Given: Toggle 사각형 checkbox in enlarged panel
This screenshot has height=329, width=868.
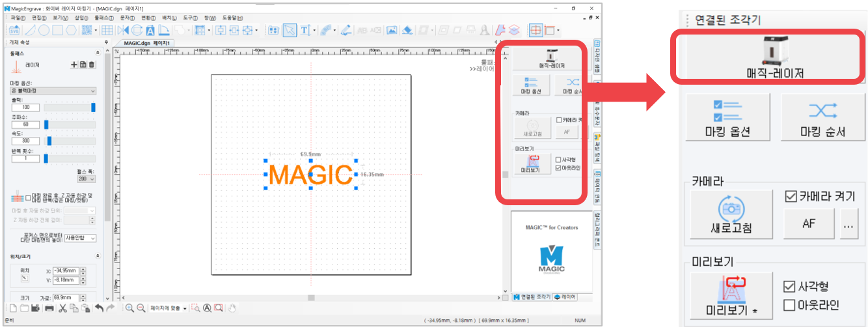Looking at the screenshot, I should pyautogui.click(x=789, y=286).
